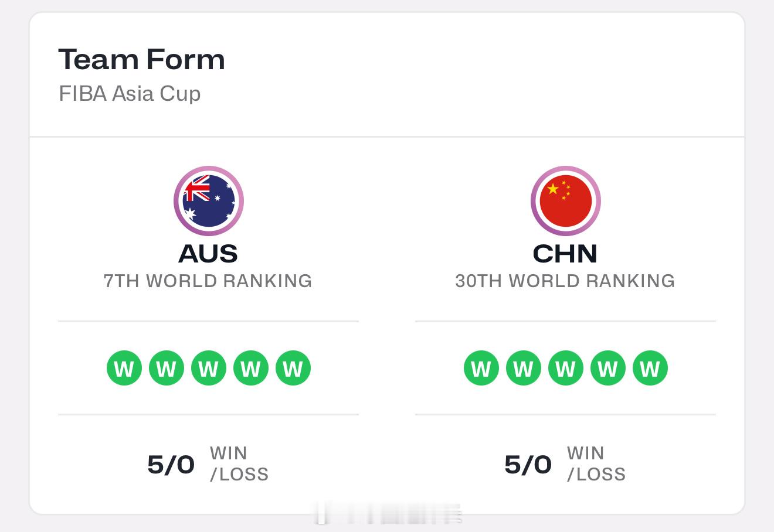The image size is (774, 532).
Task: Click the Australia flag icon
Action: pos(208,201)
